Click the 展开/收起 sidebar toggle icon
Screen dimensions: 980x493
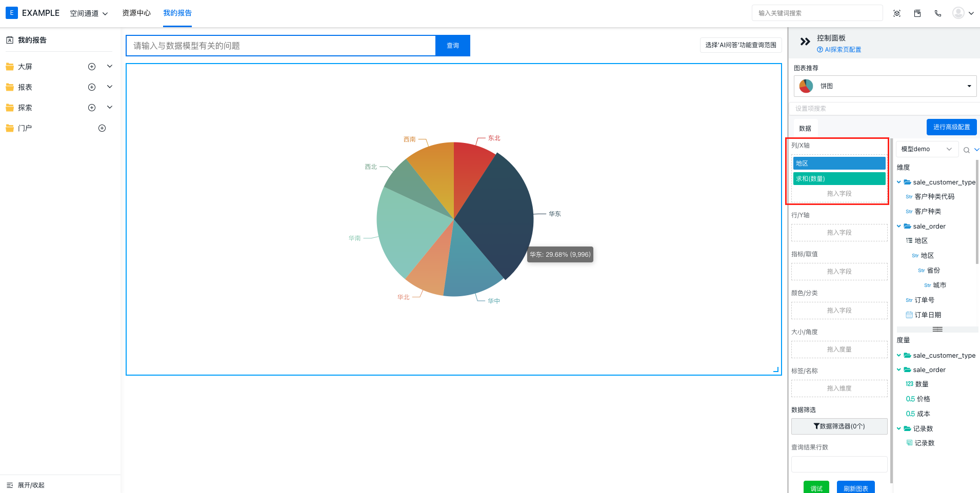tap(10, 485)
